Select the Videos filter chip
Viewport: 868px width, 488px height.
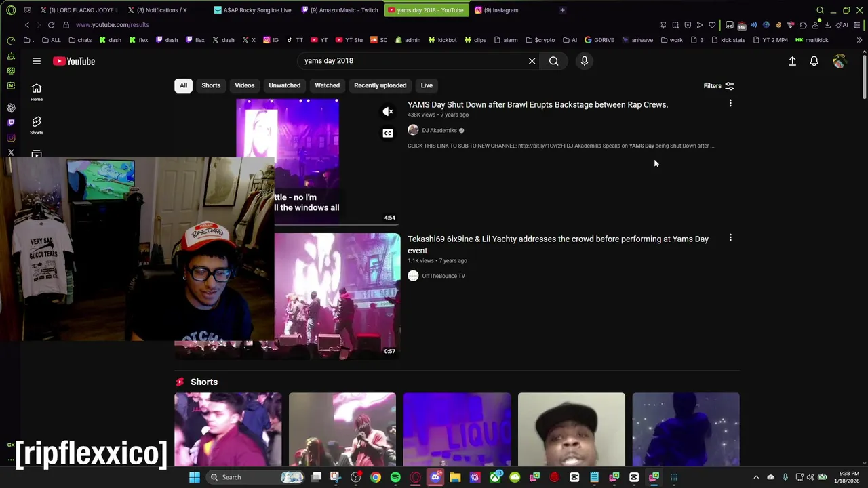pos(245,85)
